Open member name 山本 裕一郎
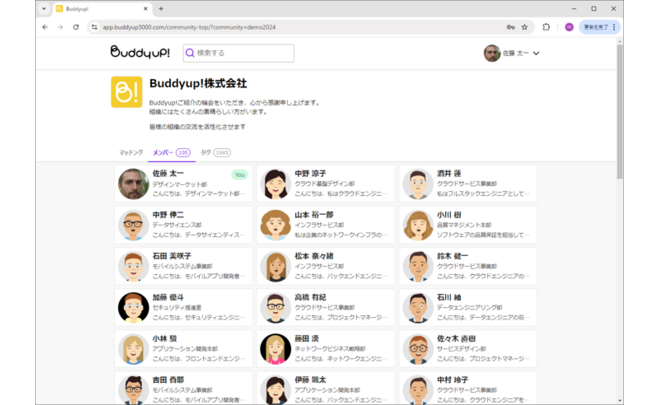 (314, 215)
